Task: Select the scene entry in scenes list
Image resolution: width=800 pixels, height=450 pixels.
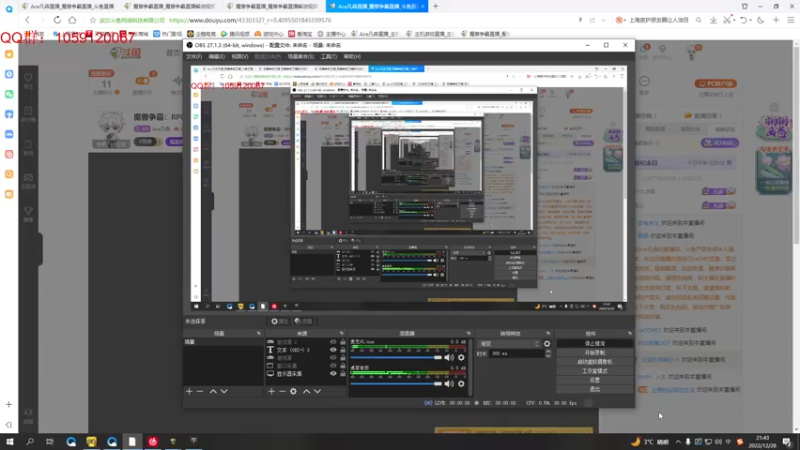Action: [223, 342]
